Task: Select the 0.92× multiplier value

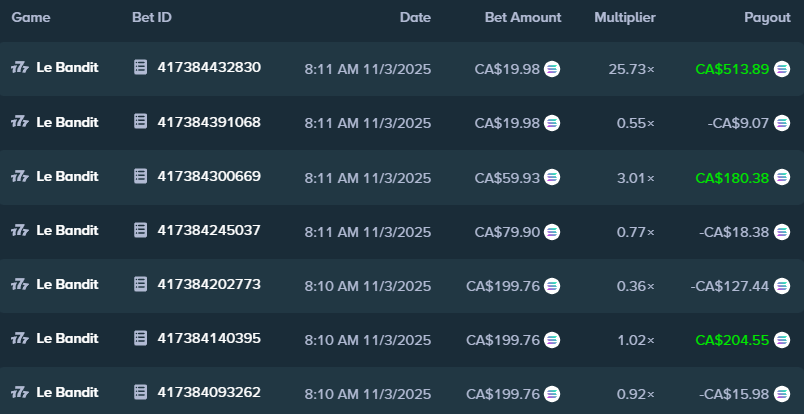Action: coord(636,395)
